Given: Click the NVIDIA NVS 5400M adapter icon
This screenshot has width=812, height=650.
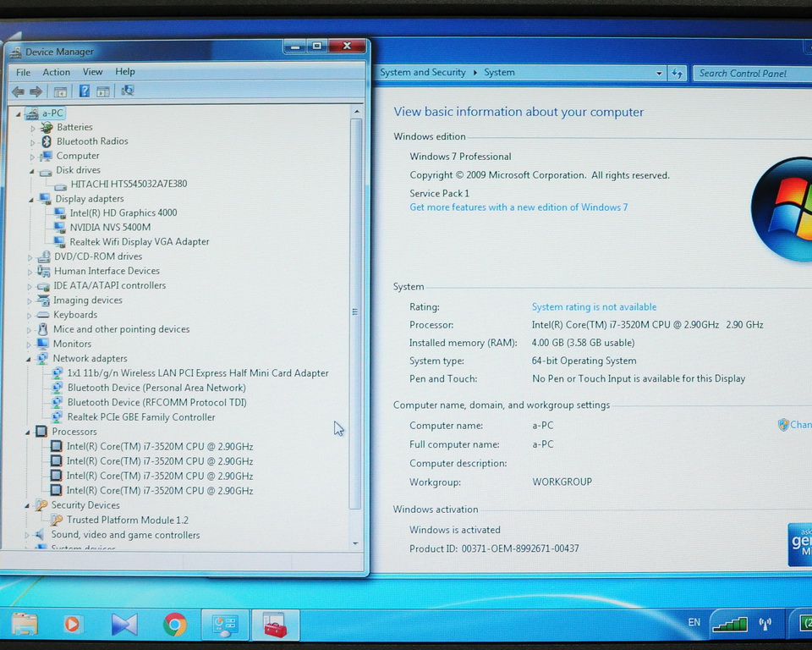Looking at the screenshot, I should (x=60, y=227).
